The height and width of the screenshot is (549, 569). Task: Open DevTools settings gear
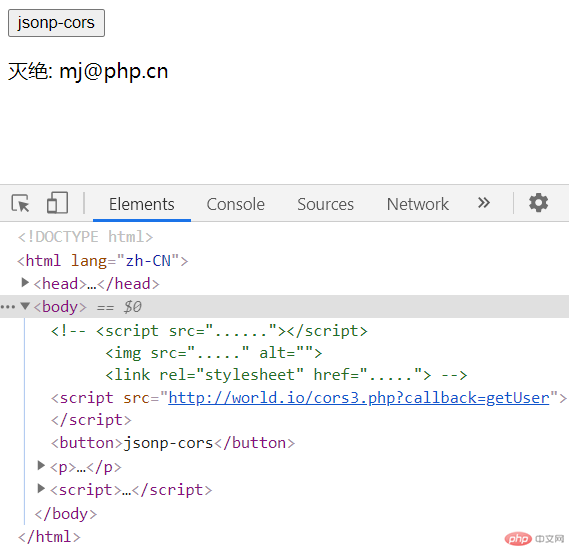coord(538,202)
